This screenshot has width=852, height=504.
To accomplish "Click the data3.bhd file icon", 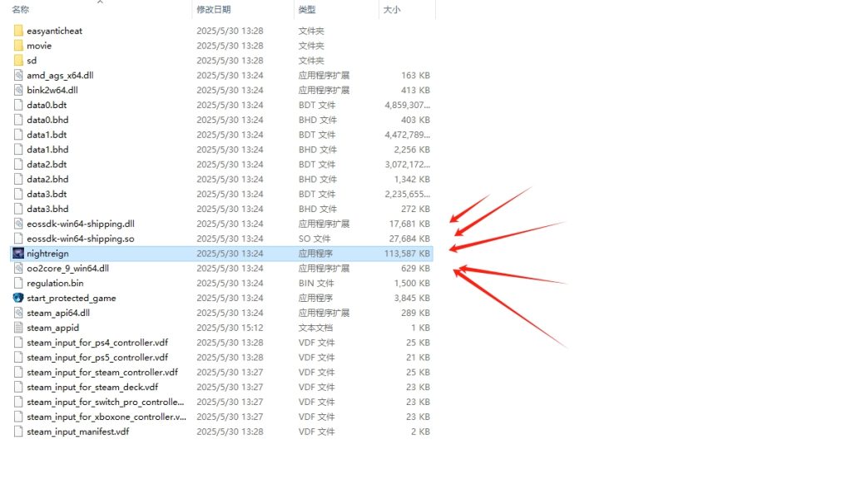I will click(18, 209).
